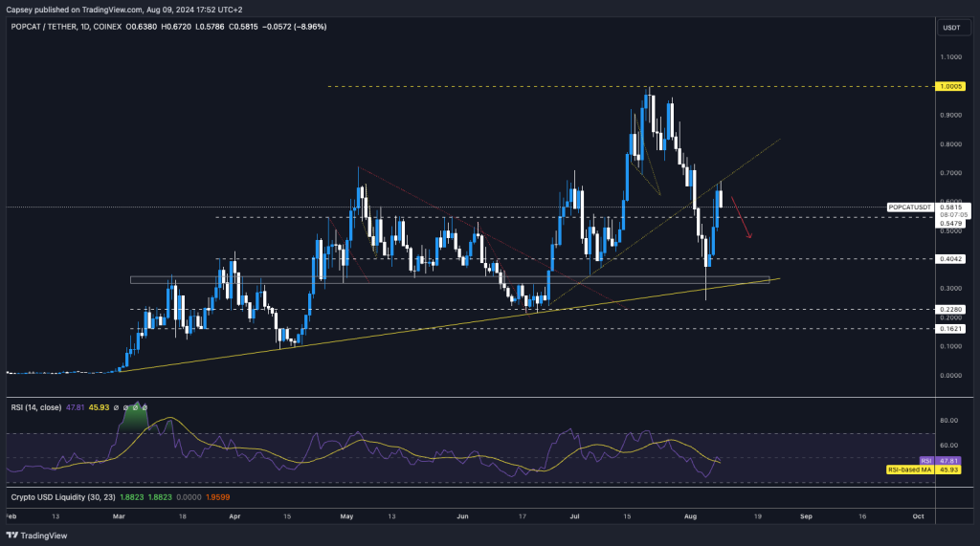Click the 0.1621 support price label
Image resolution: width=980 pixels, height=546 pixels.
pos(951,328)
